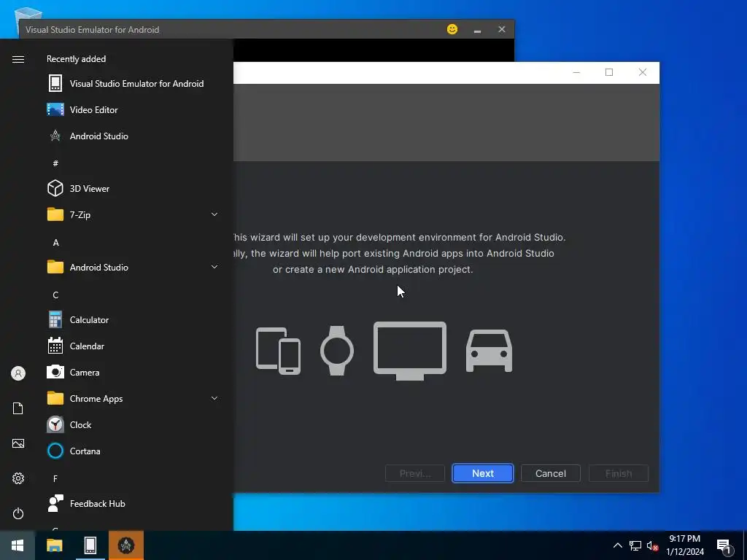Close the Visual Studio Emulator window

point(502,29)
